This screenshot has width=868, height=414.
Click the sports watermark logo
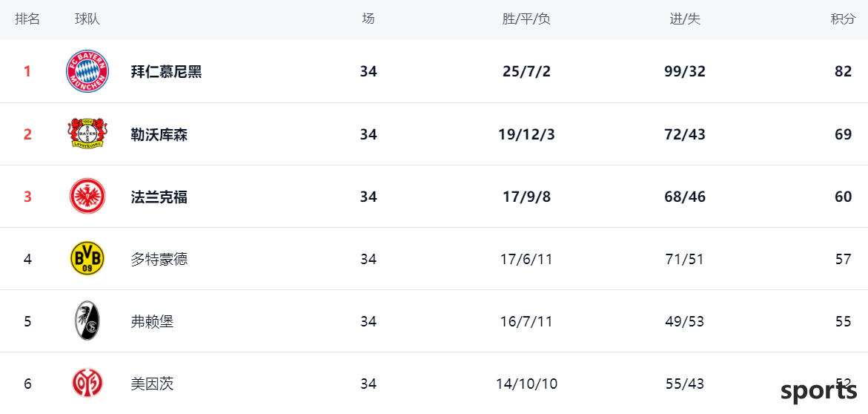click(819, 391)
